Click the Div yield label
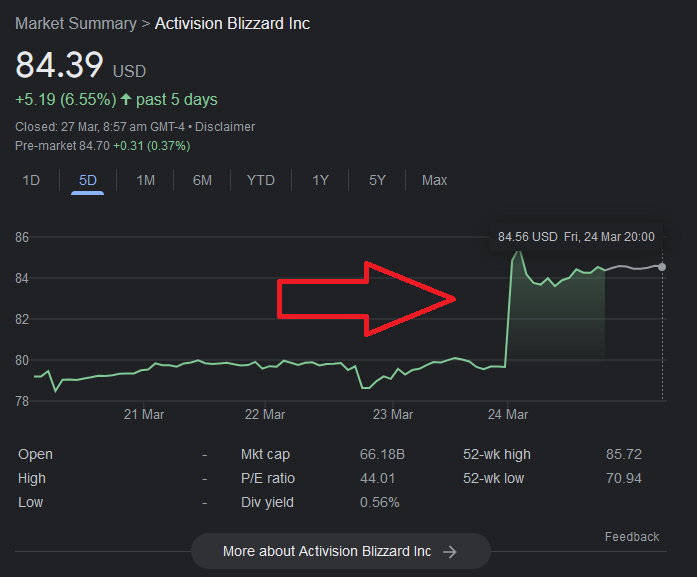This screenshot has width=697, height=577. [267, 502]
